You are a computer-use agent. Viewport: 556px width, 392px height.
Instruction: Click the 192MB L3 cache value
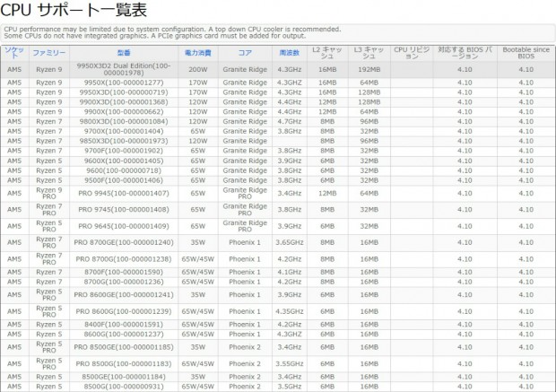(369, 70)
